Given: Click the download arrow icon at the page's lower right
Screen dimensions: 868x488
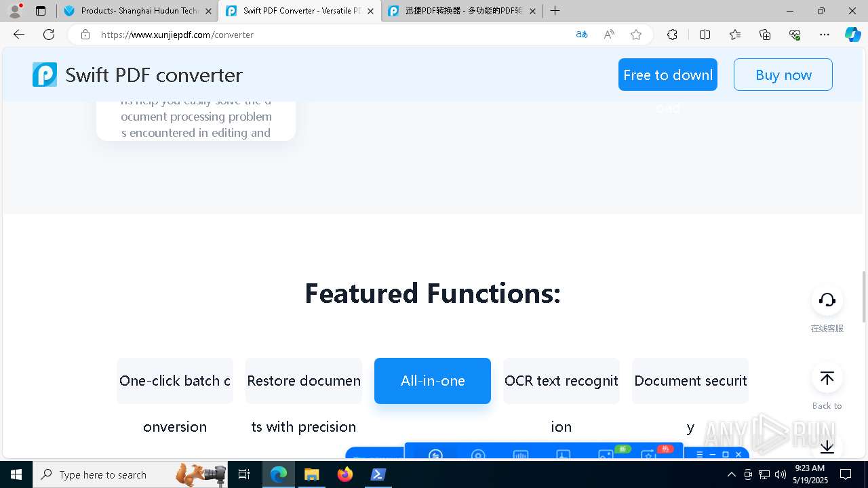Looking at the screenshot, I should click(827, 447).
